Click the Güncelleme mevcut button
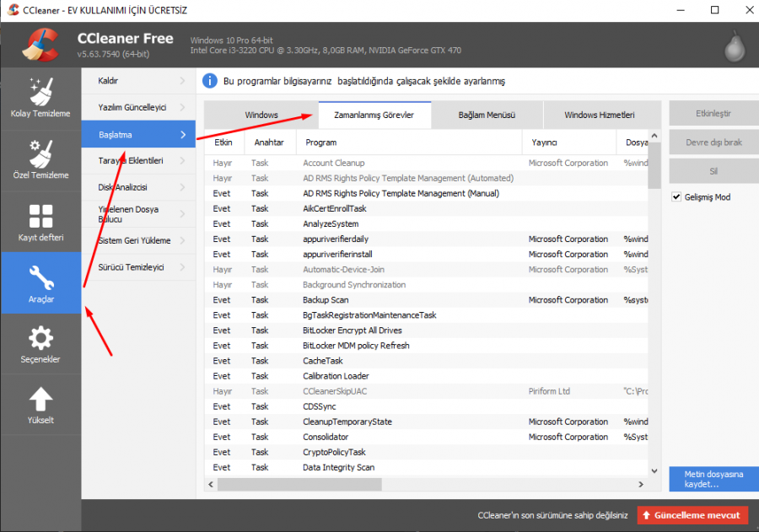 click(692, 514)
